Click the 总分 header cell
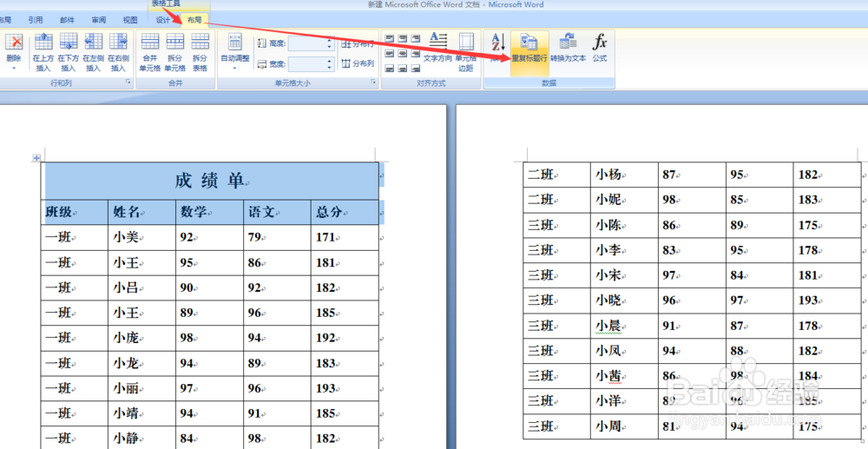 (345, 212)
